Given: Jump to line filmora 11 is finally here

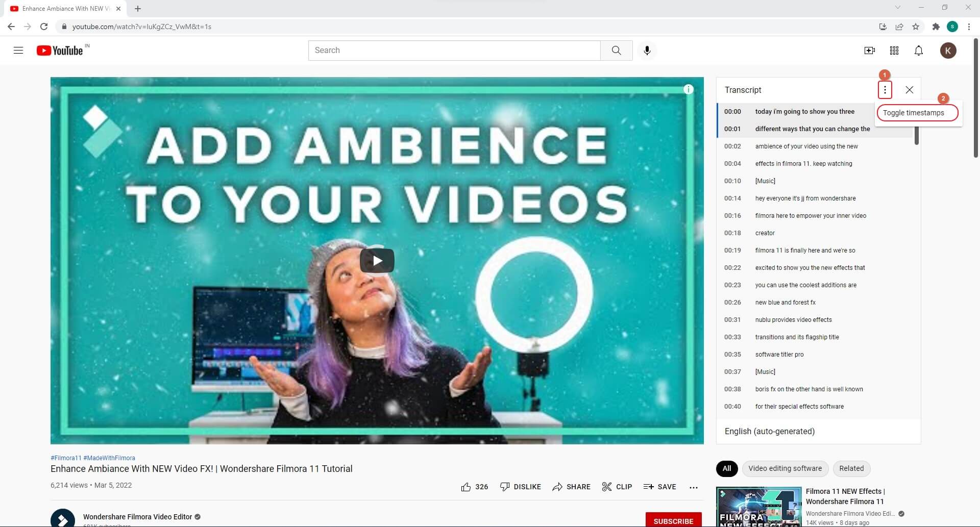Looking at the screenshot, I should tap(814, 250).
